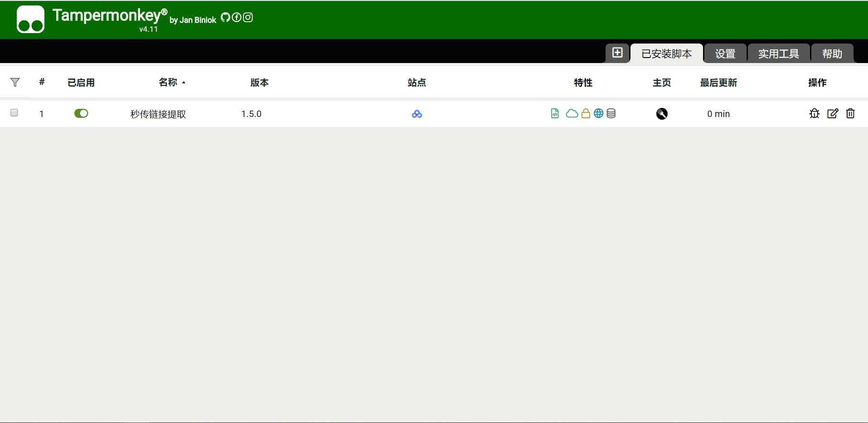
Task: Click the 0 min last updated value
Action: click(x=718, y=114)
